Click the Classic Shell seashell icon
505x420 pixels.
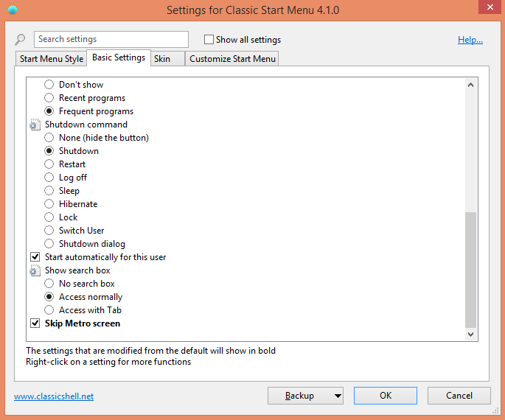point(13,10)
